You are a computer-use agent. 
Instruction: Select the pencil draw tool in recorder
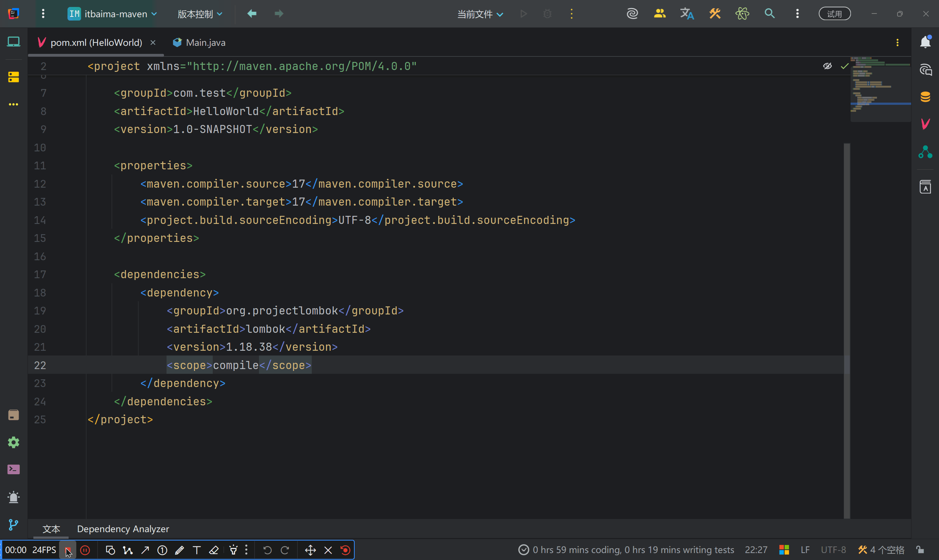click(x=179, y=550)
